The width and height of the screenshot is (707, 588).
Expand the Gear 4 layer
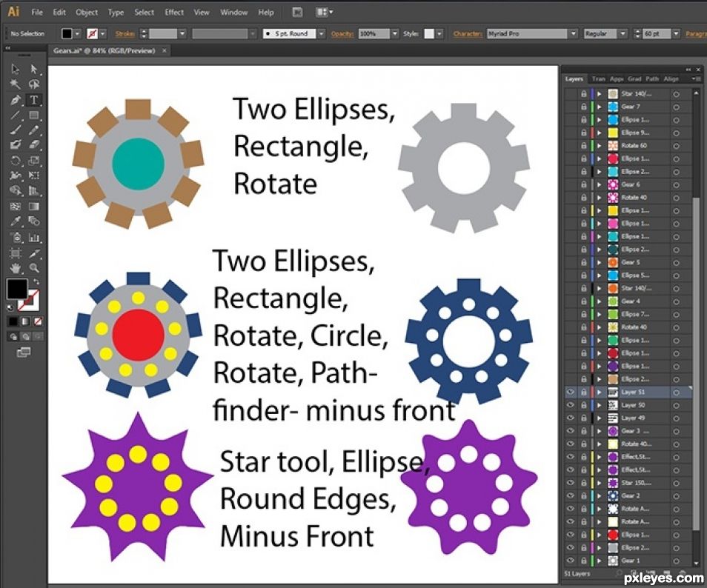click(600, 301)
